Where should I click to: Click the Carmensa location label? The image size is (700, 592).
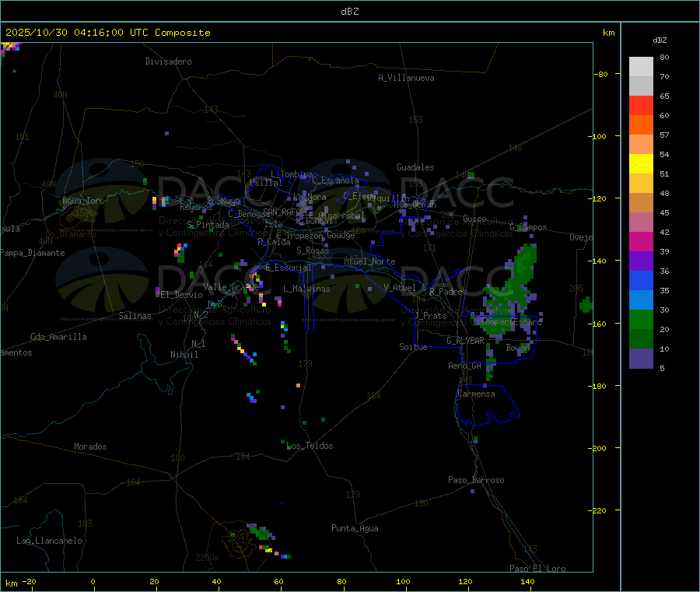click(x=476, y=394)
